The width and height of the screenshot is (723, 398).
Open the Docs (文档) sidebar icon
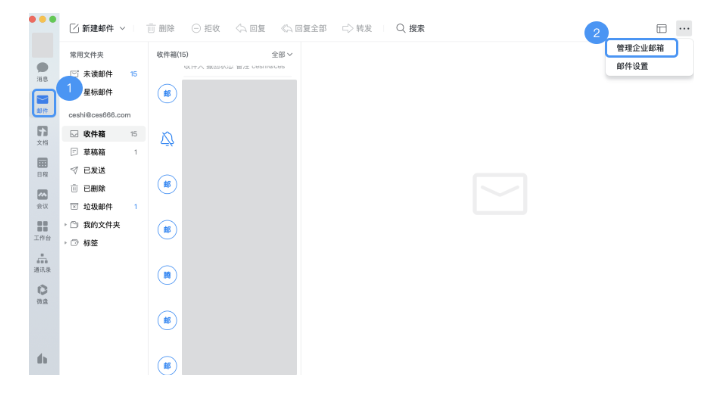(x=42, y=135)
